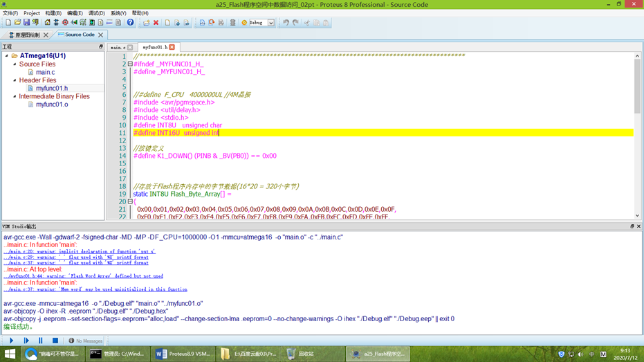Screen dimensions: 644x362
Task: Undock the VSM Studio output panel
Action: coord(632,226)
